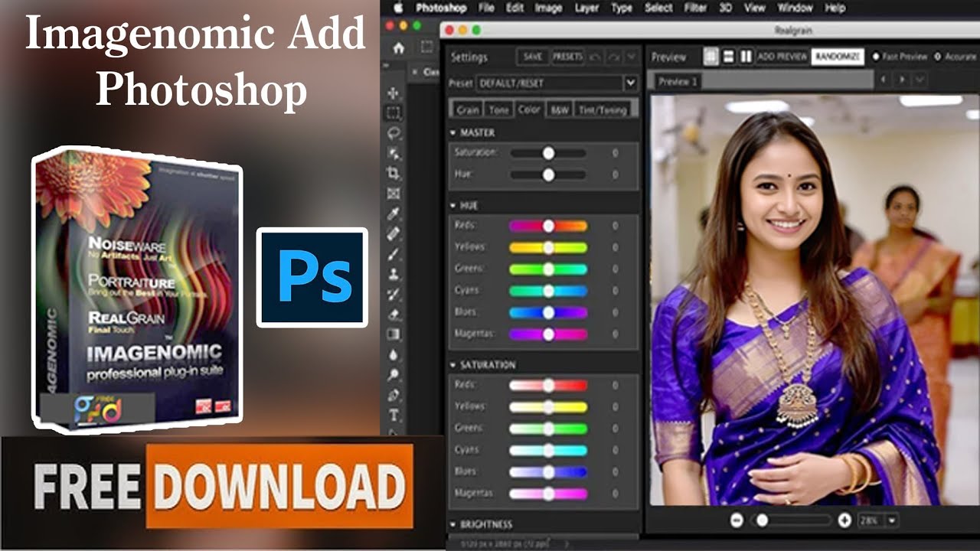Open the Apple menu
980x551 pixels.
(x=398, y=8)
